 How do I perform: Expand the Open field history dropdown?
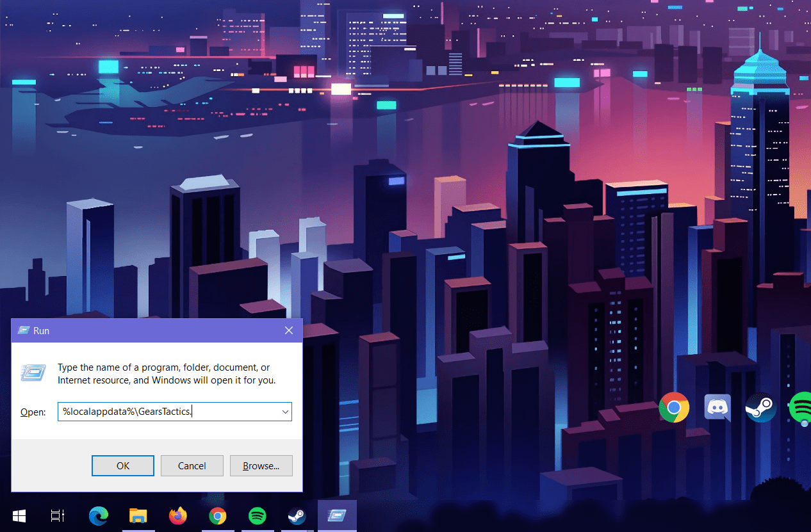pos(285,412)
